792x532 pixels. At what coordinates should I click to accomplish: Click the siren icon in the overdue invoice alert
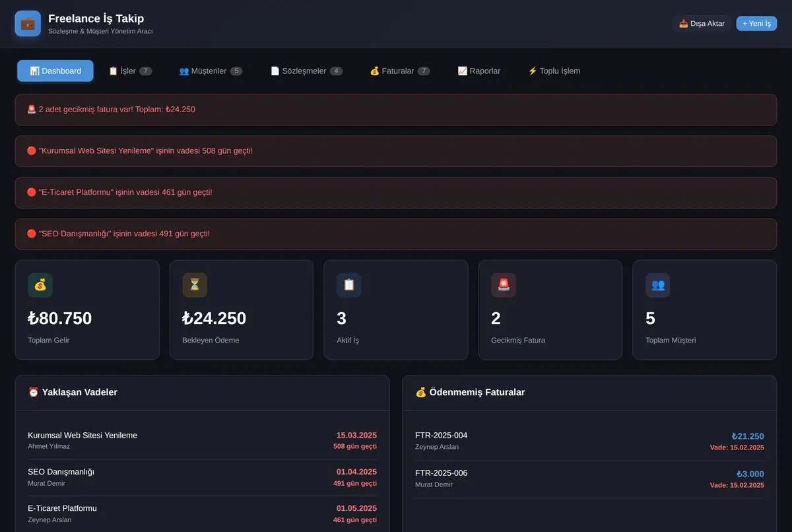(x=32, y=109)
